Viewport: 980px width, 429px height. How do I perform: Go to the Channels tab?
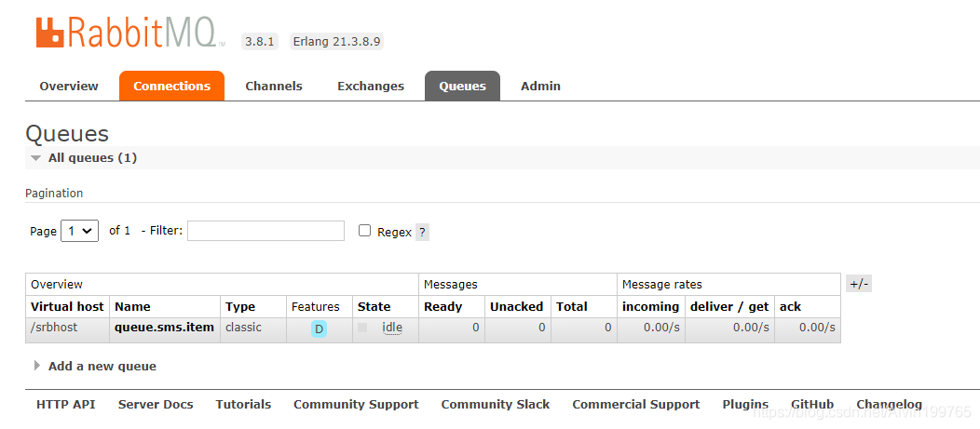point(274,86)
